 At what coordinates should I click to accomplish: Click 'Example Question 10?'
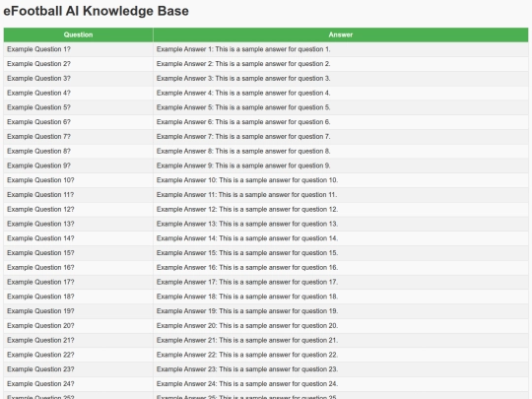pos(79,180)
